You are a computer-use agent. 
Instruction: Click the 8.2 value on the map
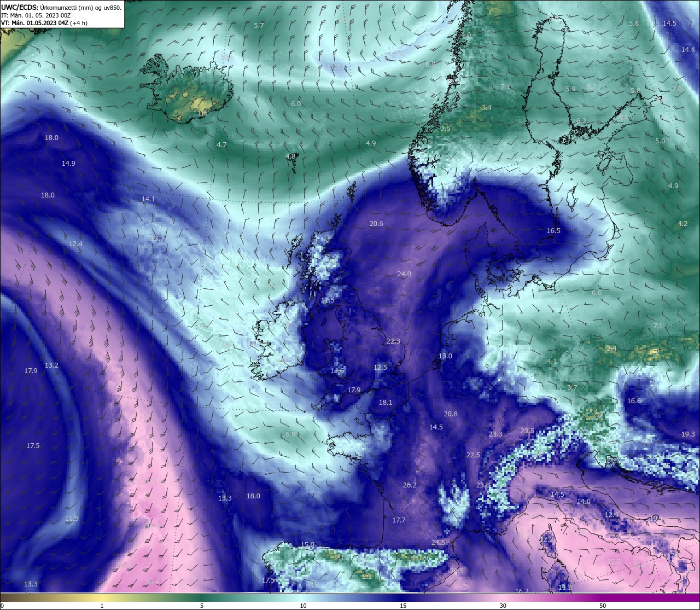pos(591,87)
